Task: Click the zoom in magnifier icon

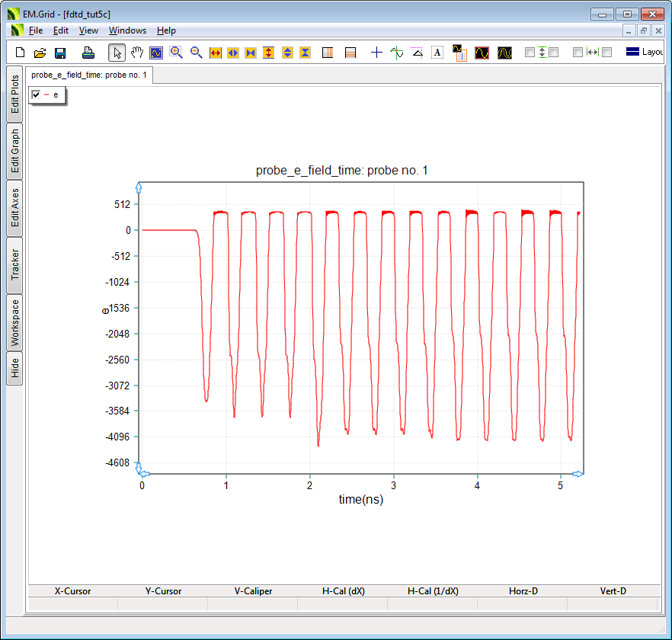Action: pyautogui.click(x=177, y=53)
